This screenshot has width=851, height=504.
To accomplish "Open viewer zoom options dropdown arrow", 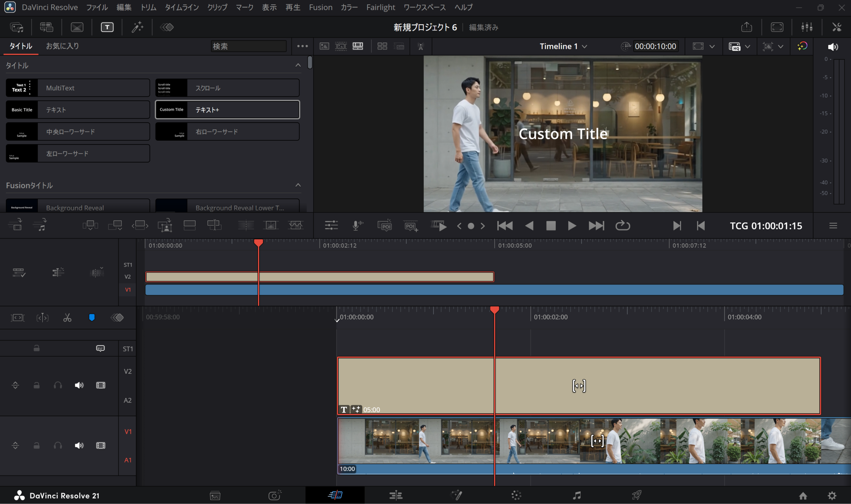I will coord(712,47).
